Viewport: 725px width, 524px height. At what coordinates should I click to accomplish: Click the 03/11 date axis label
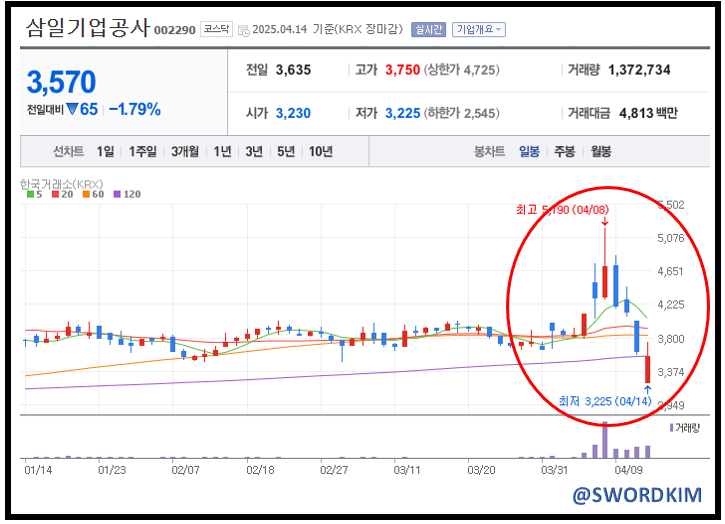pyautogui.click(x=407, y=470)
